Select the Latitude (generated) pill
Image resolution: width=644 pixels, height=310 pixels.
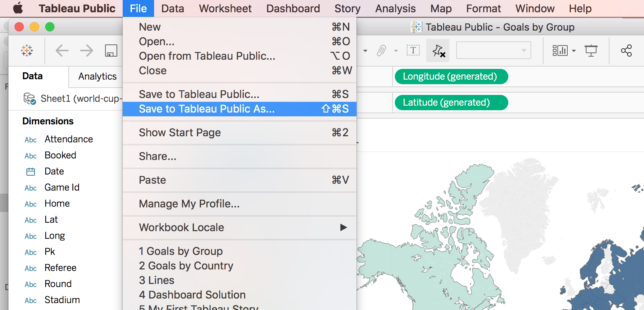pos(451,103)
